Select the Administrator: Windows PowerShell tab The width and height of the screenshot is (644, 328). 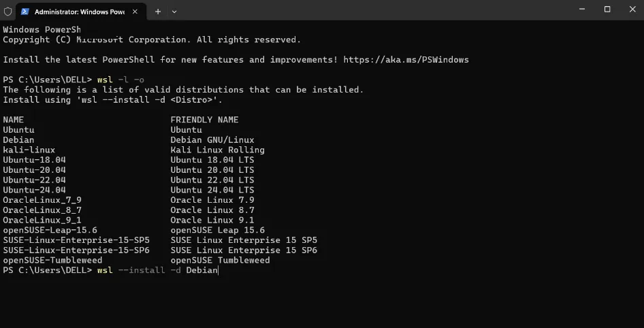[x=75, y=12]
